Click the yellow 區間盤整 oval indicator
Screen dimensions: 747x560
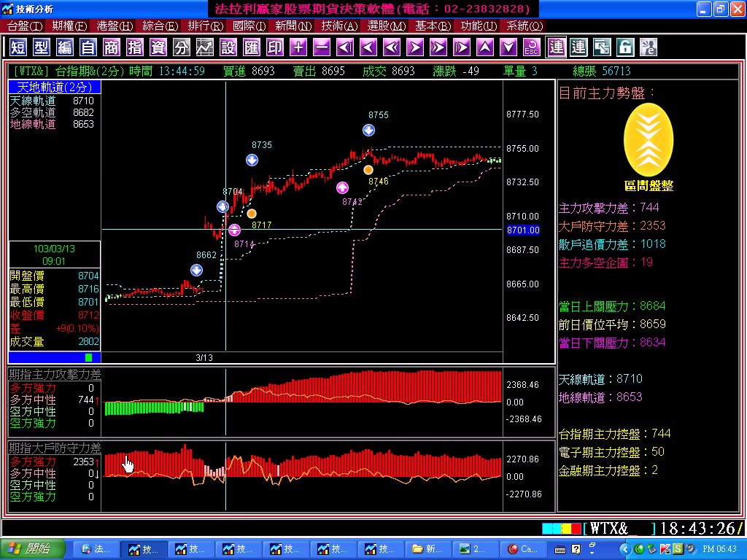tap(649, 140)
